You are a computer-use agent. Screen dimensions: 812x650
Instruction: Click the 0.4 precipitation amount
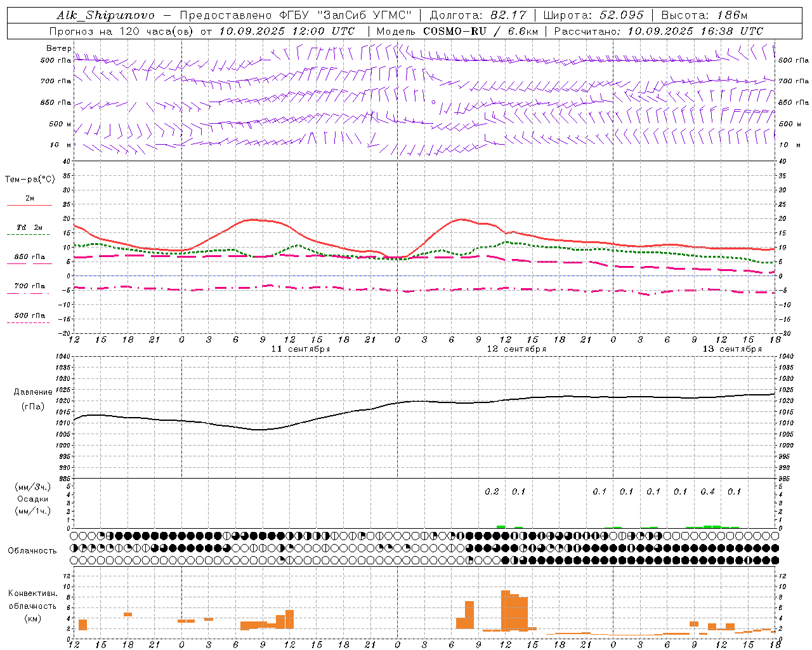tap(707, 491)
